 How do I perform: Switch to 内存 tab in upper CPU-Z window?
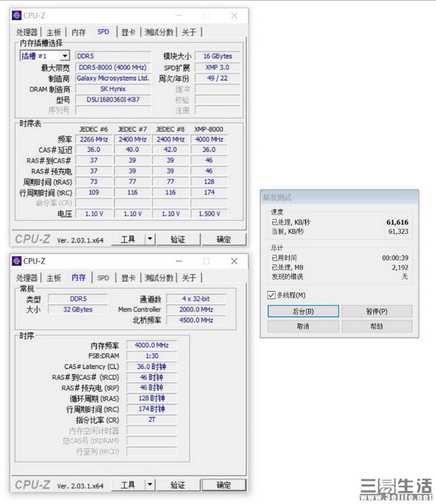tap(78, 32)
